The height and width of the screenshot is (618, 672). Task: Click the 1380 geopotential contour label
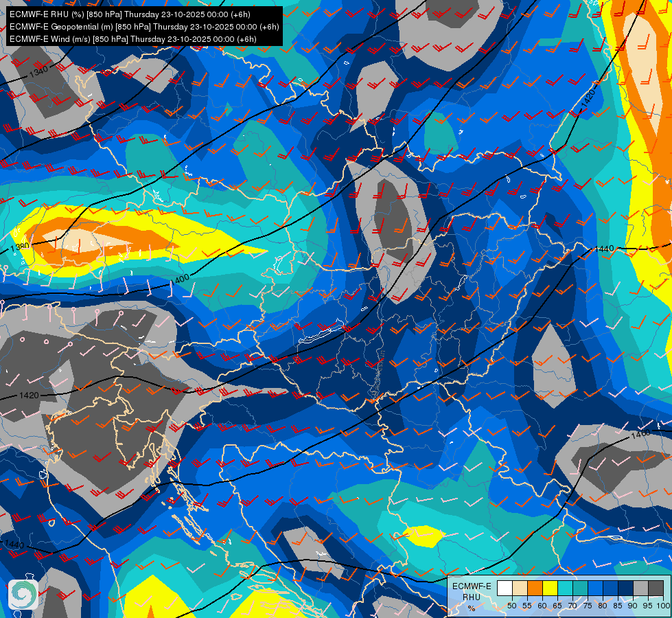tap(20, 247)
